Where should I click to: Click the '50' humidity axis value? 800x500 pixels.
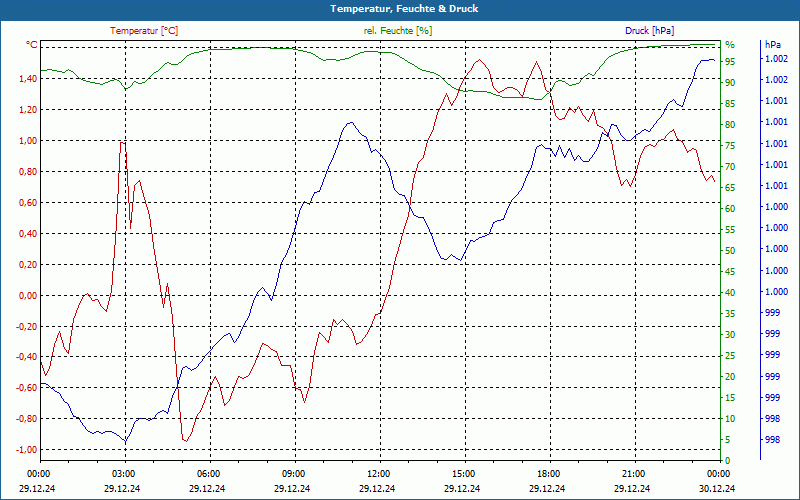coord(730,251)
